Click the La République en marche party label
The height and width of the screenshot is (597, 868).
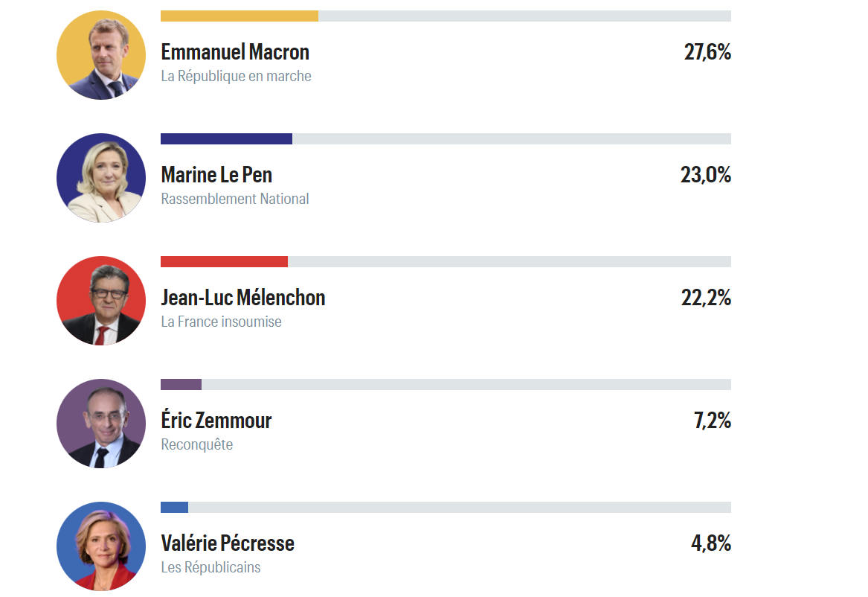pyautogui.click(x=236, y=76)
